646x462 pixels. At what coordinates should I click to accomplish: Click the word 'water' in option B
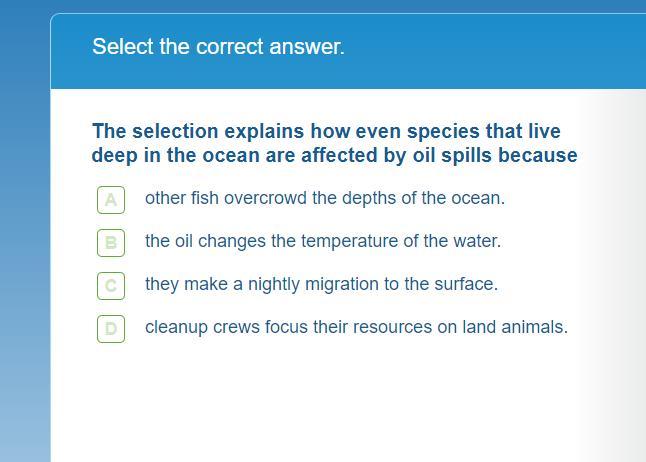click(476, 241)
